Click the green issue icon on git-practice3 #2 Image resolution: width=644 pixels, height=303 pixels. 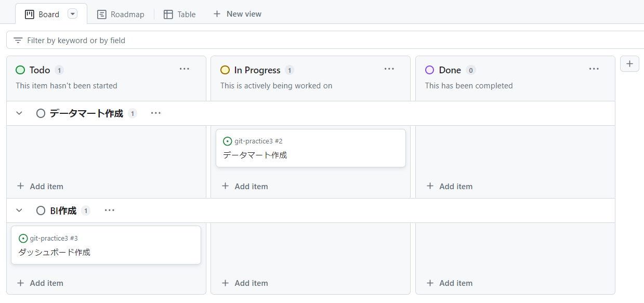(228, 141)
